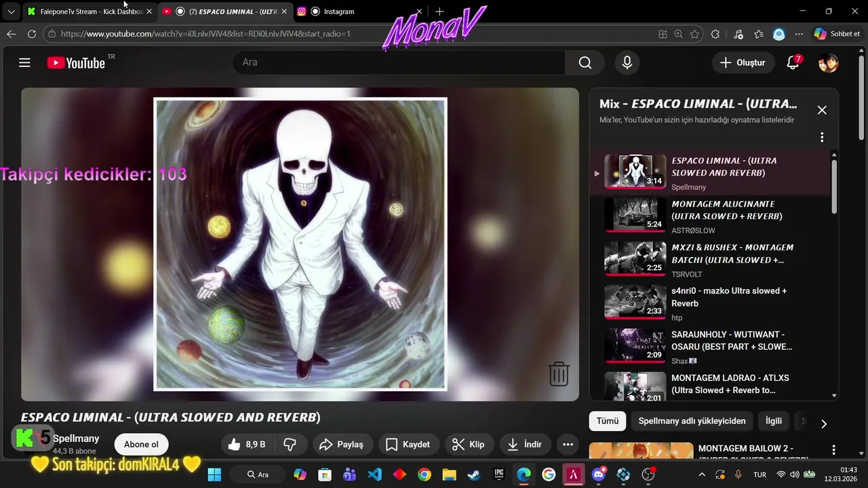The height and width of the screenshot is (488, 868).
Task: Select Spellmany adlı yükleyiciden chip
Action: pyautogui.click(x=692, y=421)
